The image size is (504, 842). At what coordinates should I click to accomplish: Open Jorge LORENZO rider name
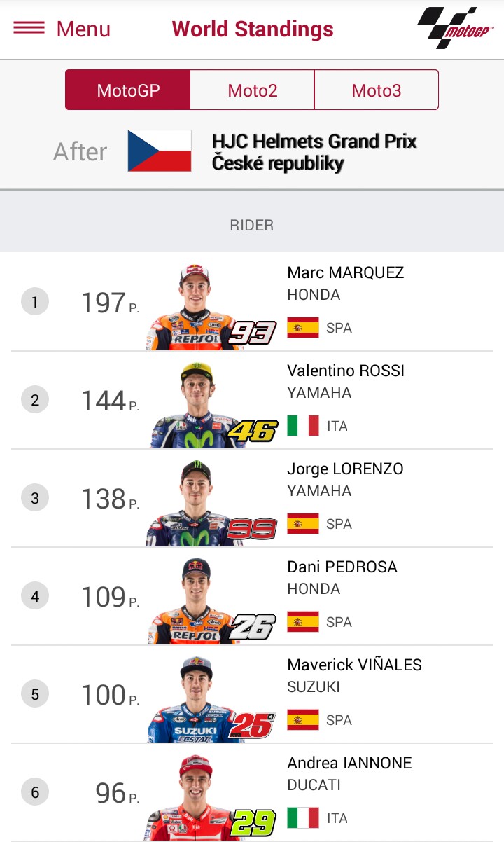coord(345,469)
